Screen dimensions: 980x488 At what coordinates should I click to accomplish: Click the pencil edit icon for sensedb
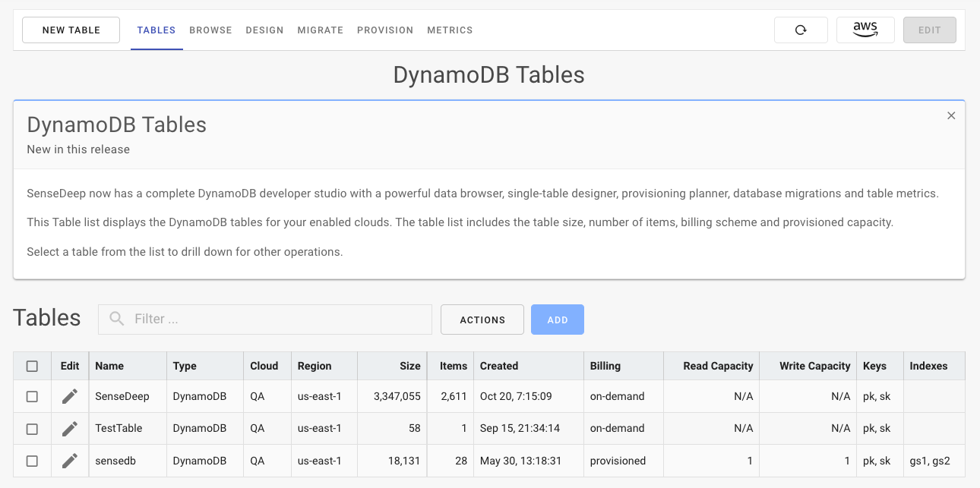click(x=70, y=461)
